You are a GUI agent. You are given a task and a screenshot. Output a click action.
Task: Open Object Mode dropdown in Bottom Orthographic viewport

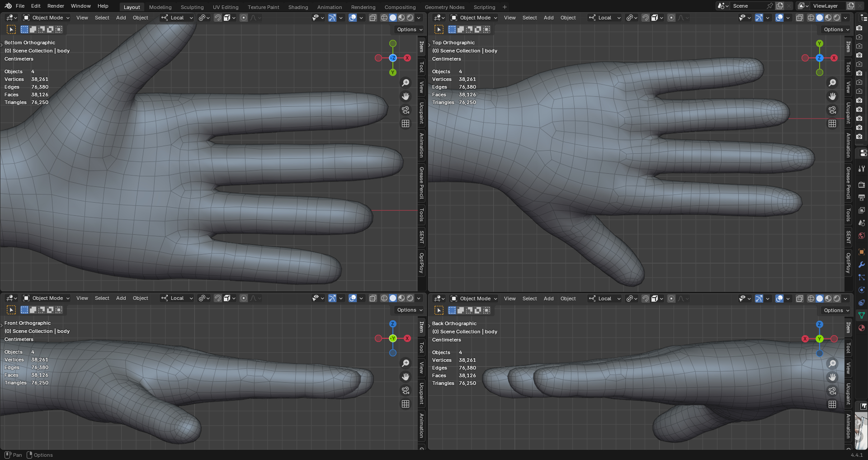(47, 18)
